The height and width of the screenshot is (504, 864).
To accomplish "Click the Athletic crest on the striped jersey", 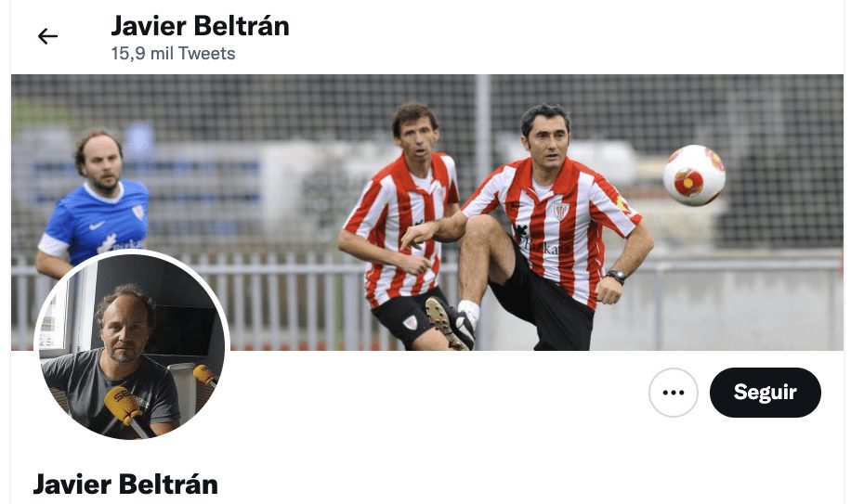I will [x=560, y=211].
